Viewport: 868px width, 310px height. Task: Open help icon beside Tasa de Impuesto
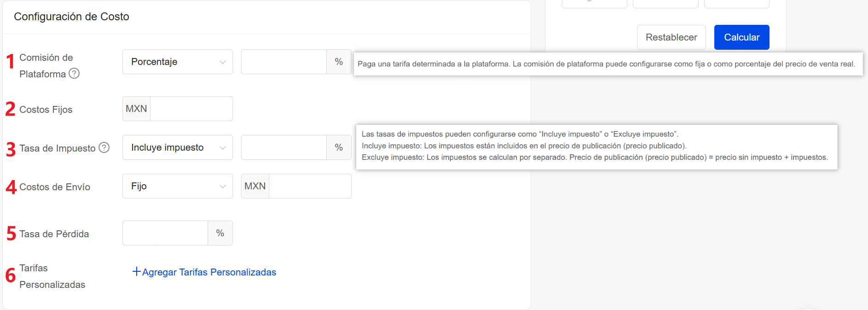tap(104, 147)
